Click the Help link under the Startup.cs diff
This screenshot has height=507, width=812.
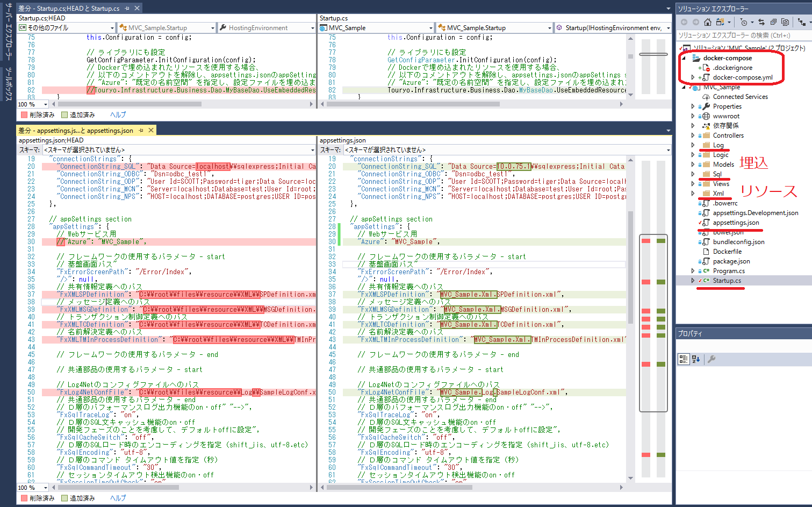click(118, 115)
